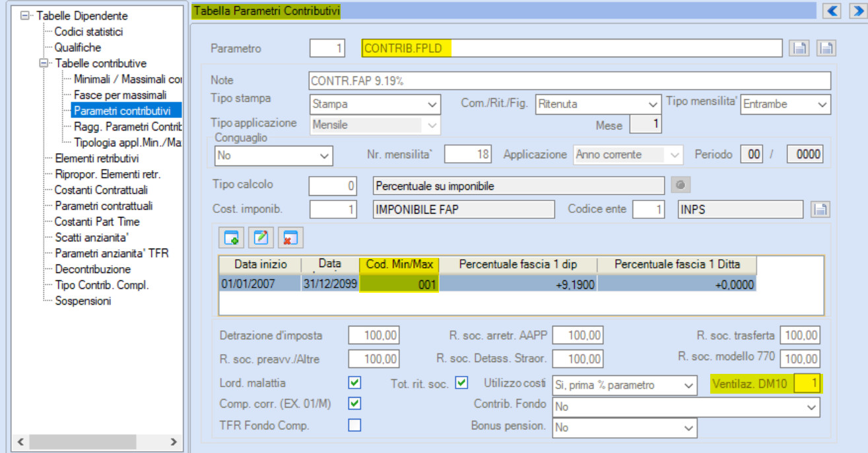This screenshot has width=868, height=453.
Task: Open Decontribuzione in the tree
Action: [92, 269]
